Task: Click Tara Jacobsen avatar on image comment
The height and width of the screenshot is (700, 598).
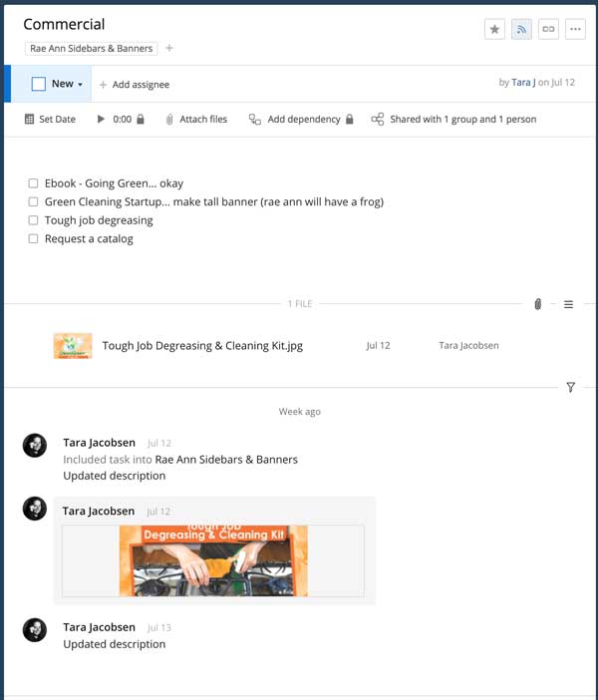Action: point(35,509)
